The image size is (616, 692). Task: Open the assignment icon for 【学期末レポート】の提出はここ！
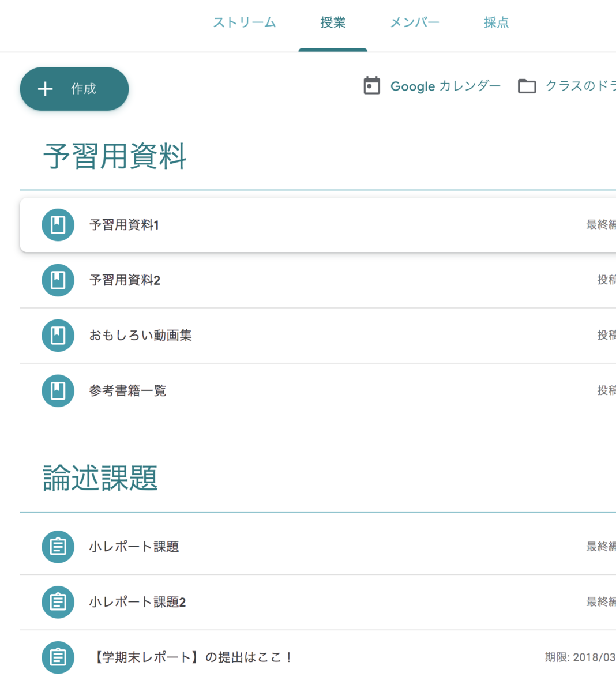click(58, 657)
